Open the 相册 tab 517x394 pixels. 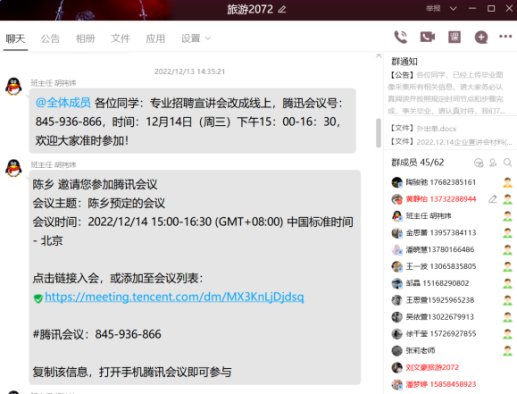click(85, 39)
